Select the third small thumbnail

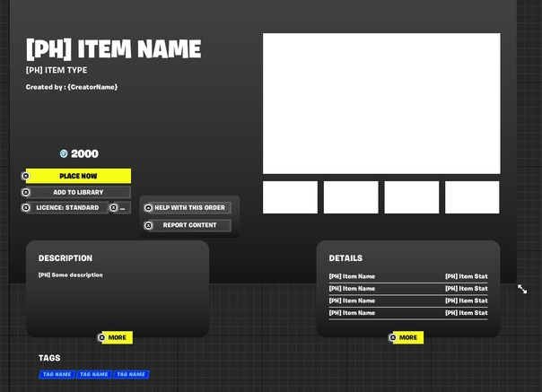tap(412, 197)
